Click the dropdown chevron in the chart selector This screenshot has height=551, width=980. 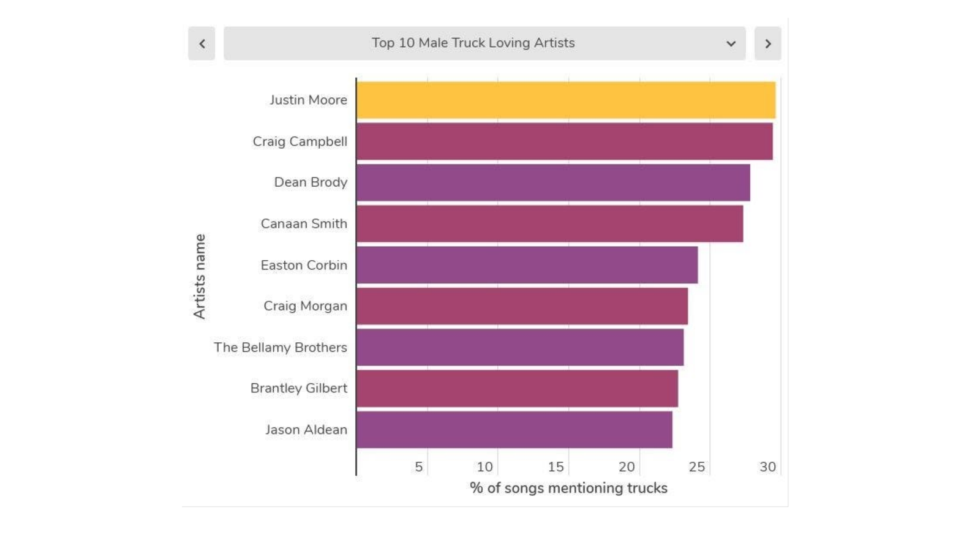[731, 43]
